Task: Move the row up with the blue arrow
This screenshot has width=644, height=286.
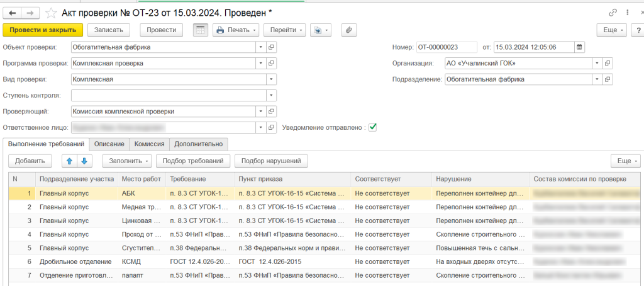Action: [70, 161]
